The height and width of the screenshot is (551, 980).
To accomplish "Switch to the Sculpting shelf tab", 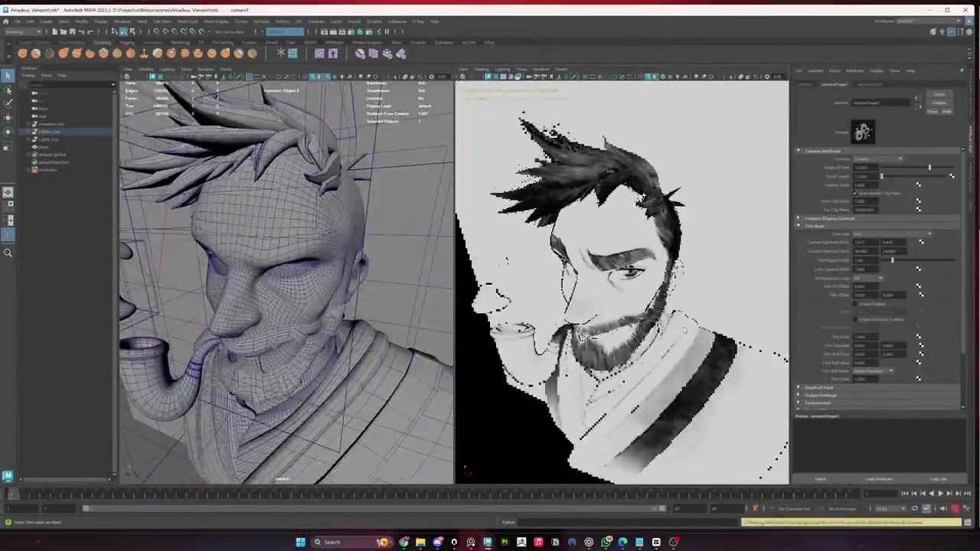I will tap(102, 42).
